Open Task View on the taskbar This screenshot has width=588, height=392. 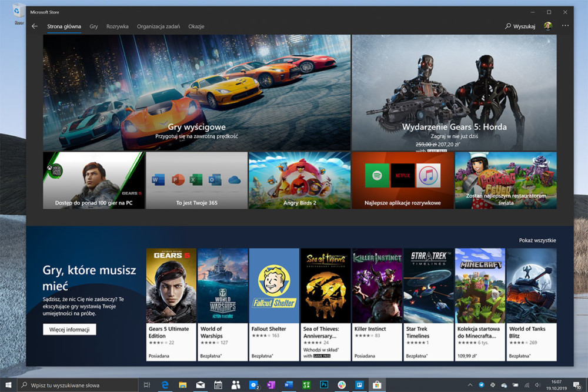tap(147, 385)
